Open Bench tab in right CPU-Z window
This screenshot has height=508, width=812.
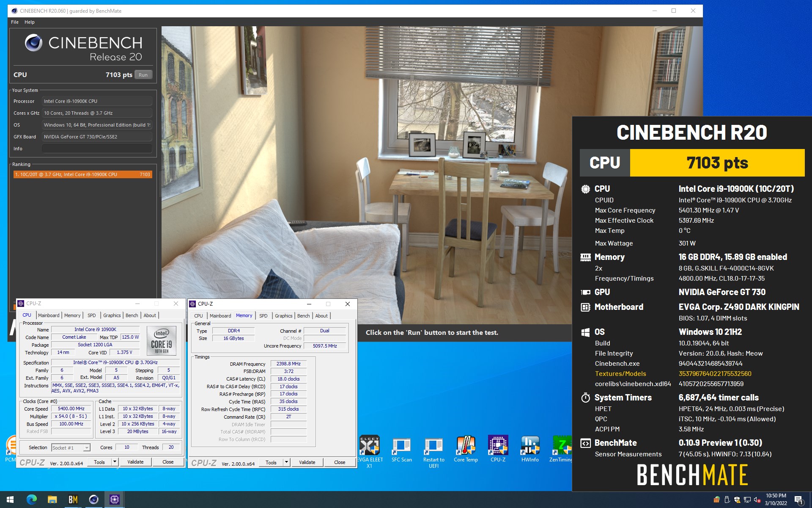tap(304, 316)
